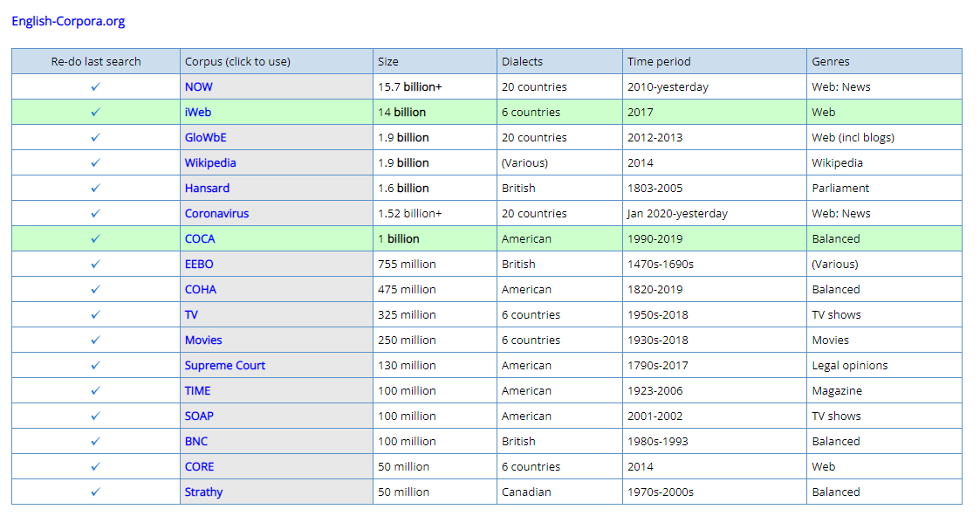Select the '130 million' size cell
The image size is (980, 516).
[x=435, y=365]
